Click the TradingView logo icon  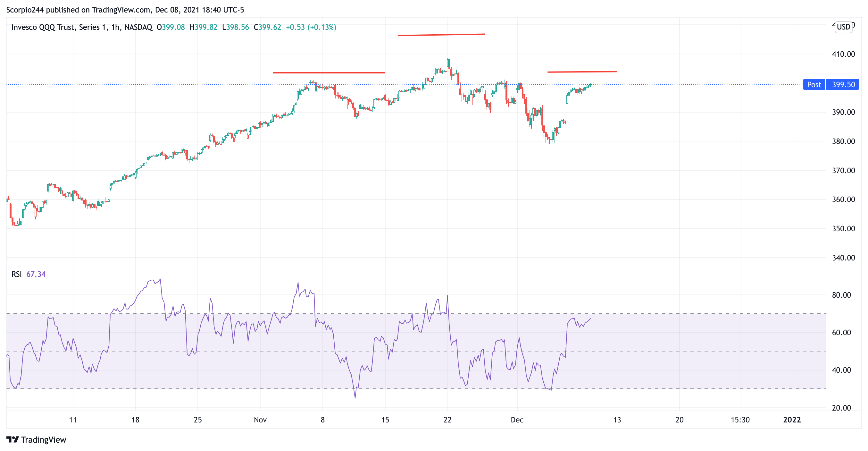[x=13, y=439]
